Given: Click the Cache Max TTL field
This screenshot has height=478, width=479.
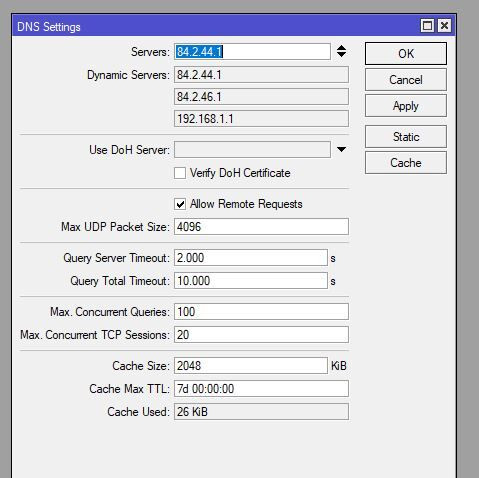Looking at the screenshot, I should 261,389.
